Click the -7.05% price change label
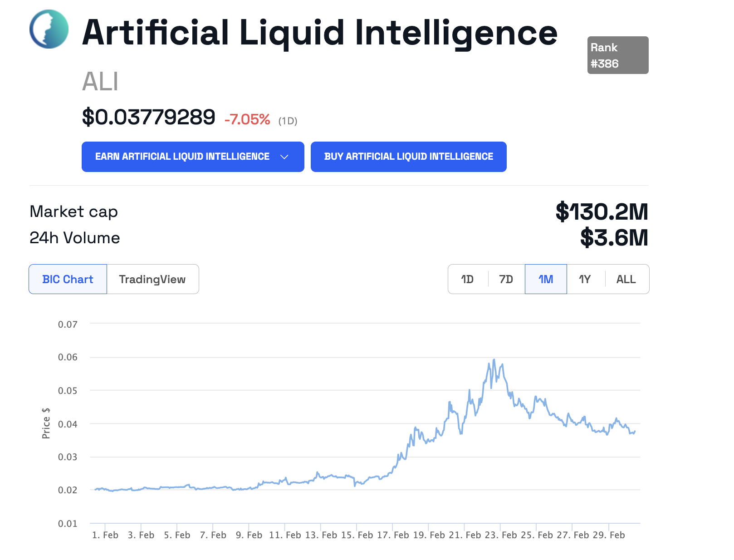Screen dimensions: 734x560 coord(247,119)
